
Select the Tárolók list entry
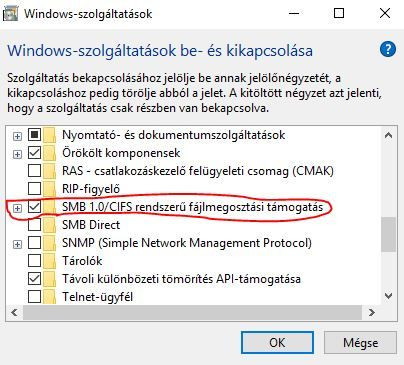click(x=82, y=261)
